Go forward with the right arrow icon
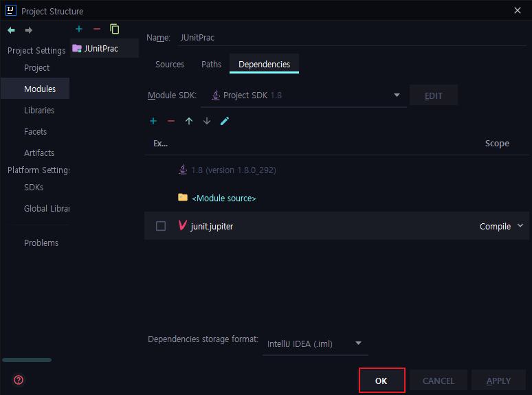The height and width of the screenshot is (395, 532). coord(28,30)
